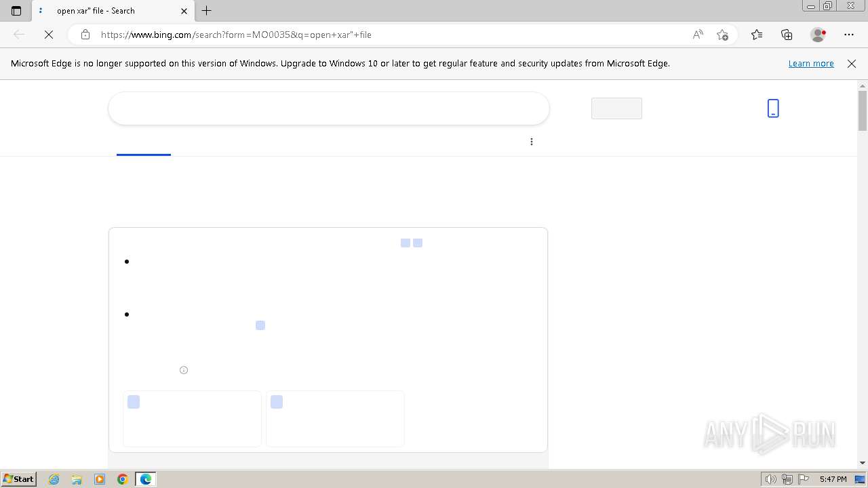
Task: Close the 'open xar" file - Search' tab
Action: coord(184,11)
